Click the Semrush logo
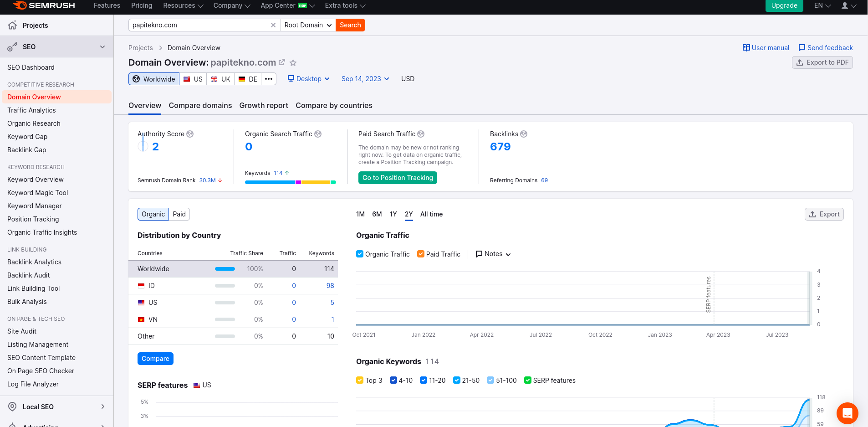The image size is (868, 427). [44, 5]
